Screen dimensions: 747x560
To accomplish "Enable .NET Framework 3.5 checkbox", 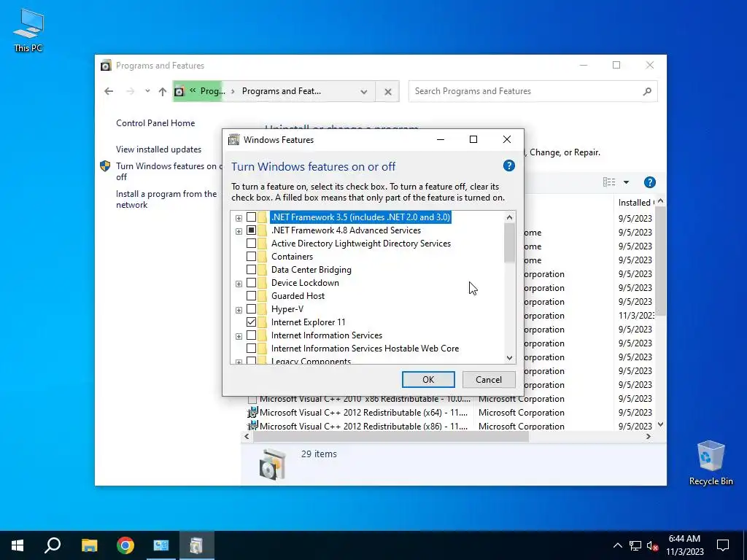I will [x=251, y=217].
